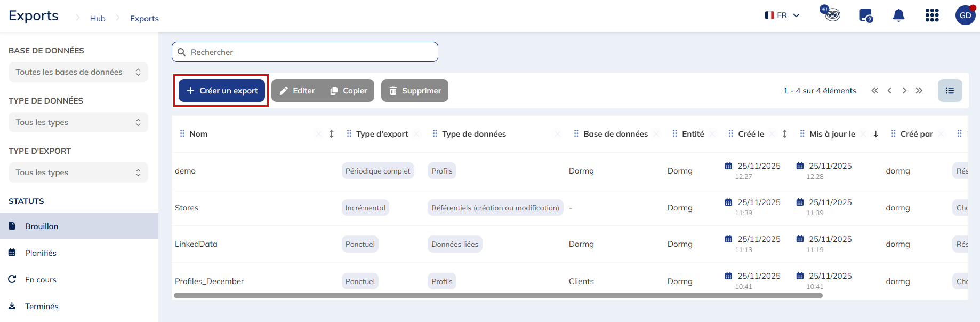
Task: Open the FR language selector
Action: pos(782,15)
